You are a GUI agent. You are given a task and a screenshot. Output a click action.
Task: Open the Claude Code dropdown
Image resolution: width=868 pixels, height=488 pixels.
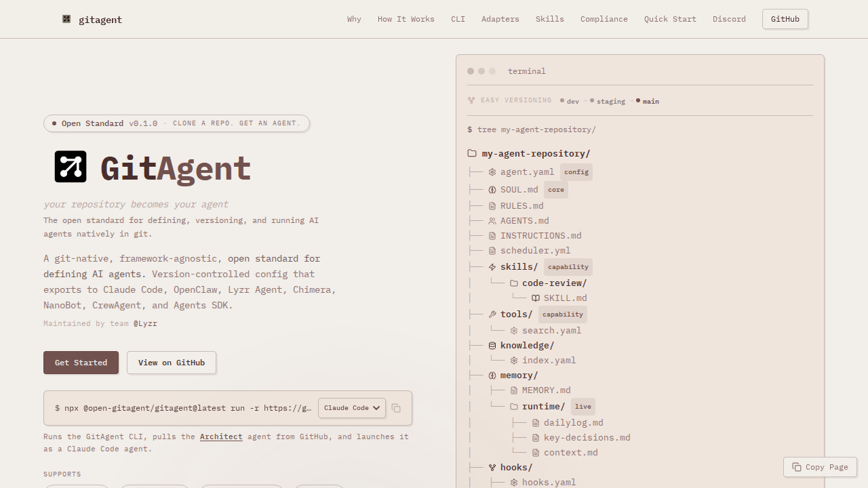351,408
